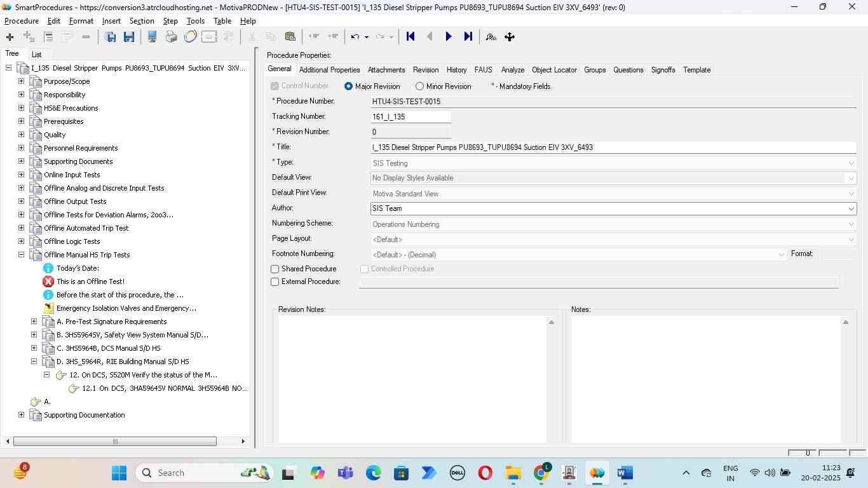The width and height of the screenshot is (868, 488).
Task: Click the next blue arrow icon
Action: (449, 37)
